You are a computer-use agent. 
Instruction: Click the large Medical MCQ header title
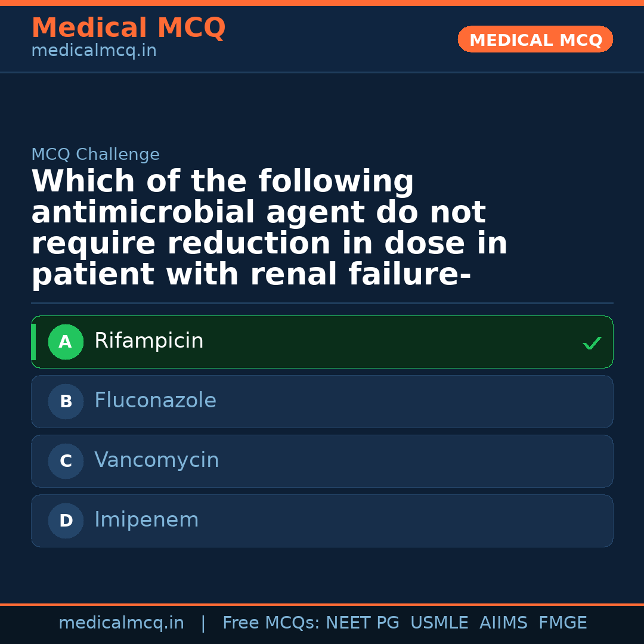tap(128, 28)
